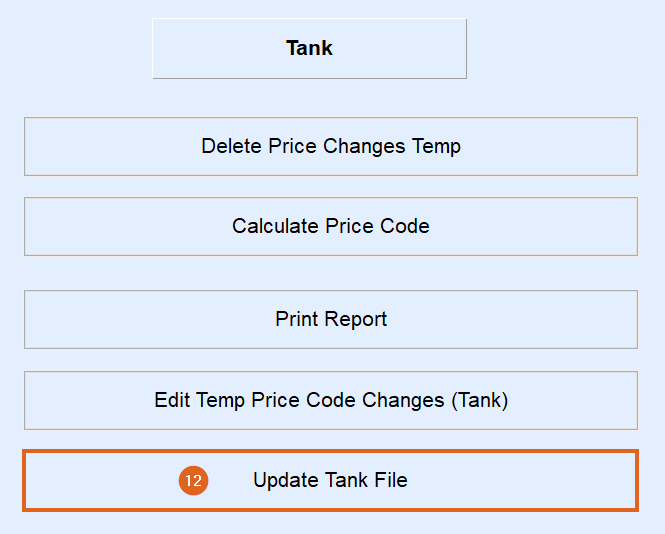Open the Print Report option
Screen dimensions: 665x534
pyautogui.click(x=330, y=319)
